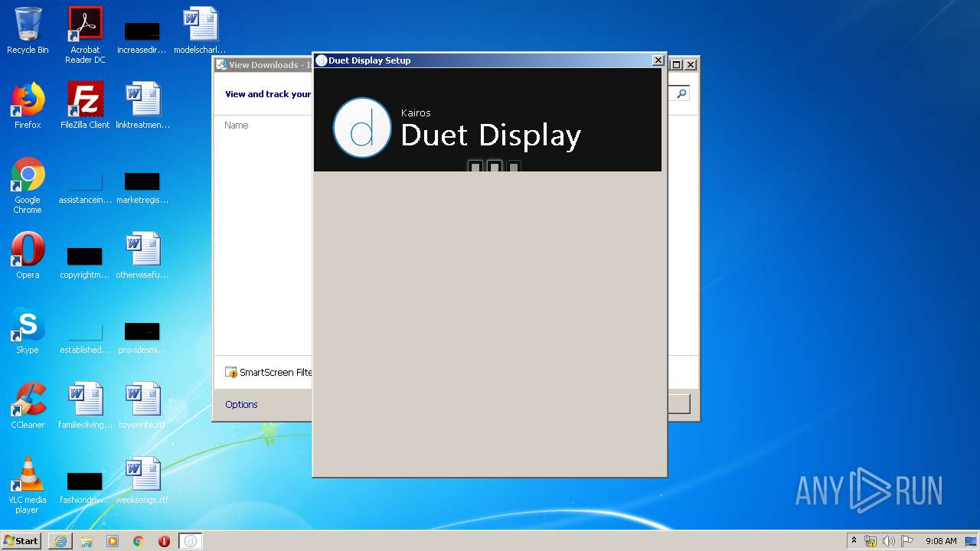Image resolution: width=980 pixels, height=551 pixels.
Task: Open Skype desktop shortcut
Action: click(28, 331)
